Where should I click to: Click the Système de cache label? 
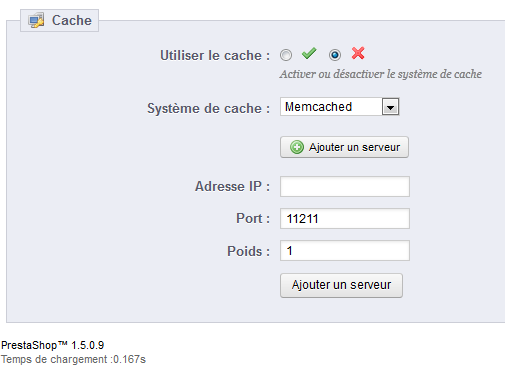pos(209,108)
